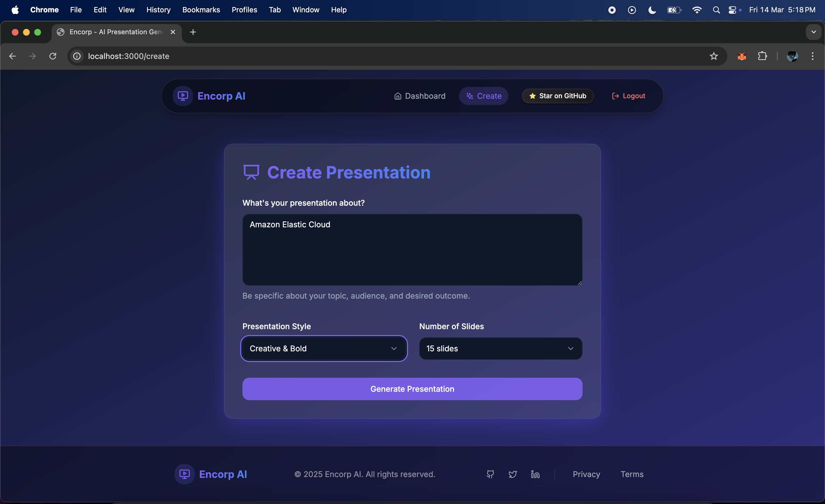This screenshot has height=504, width=825.
Task: Close the Encorp browser tab
Action: point(173,32)
